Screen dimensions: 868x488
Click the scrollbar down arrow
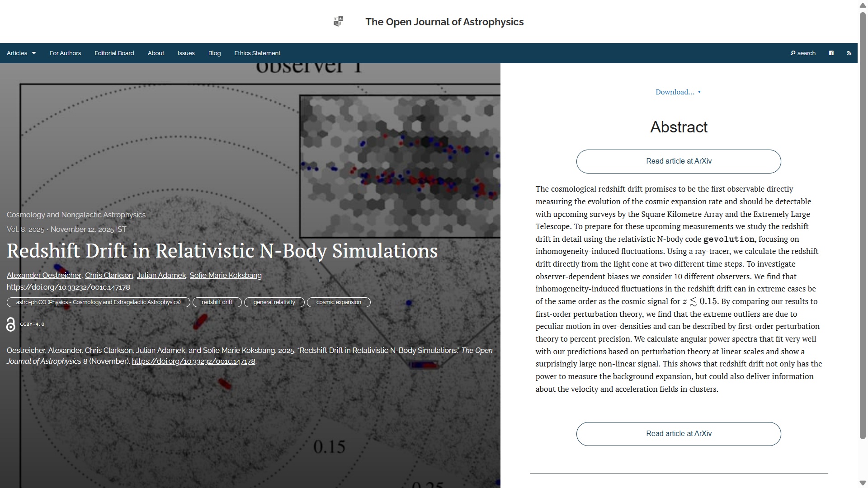863,483
